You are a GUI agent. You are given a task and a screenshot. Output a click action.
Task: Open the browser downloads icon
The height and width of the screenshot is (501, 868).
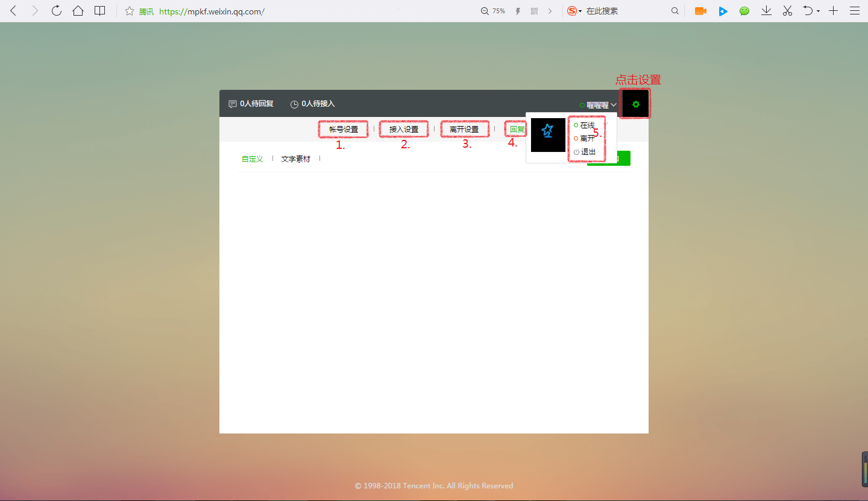click(x=766, y=11)
